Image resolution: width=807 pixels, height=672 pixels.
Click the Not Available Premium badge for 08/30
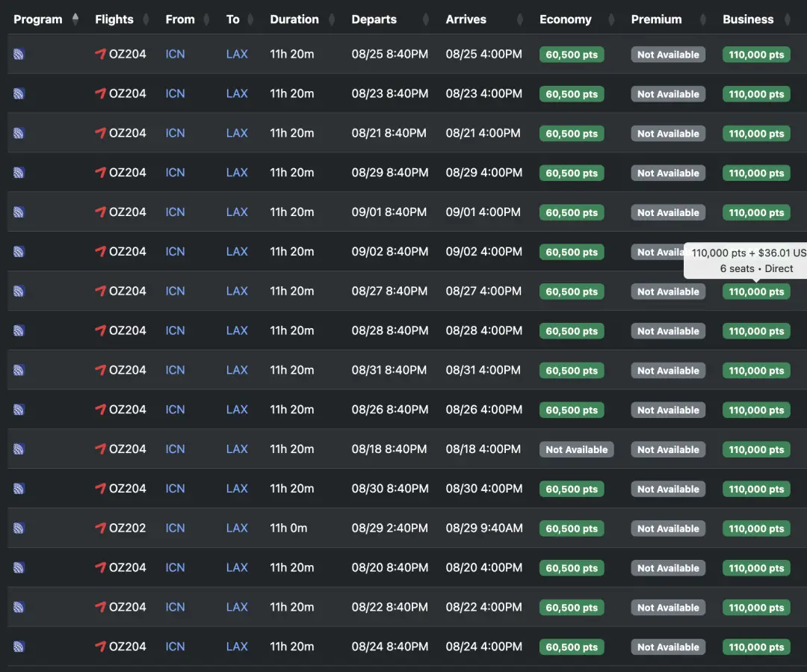(x=668, y=490)
